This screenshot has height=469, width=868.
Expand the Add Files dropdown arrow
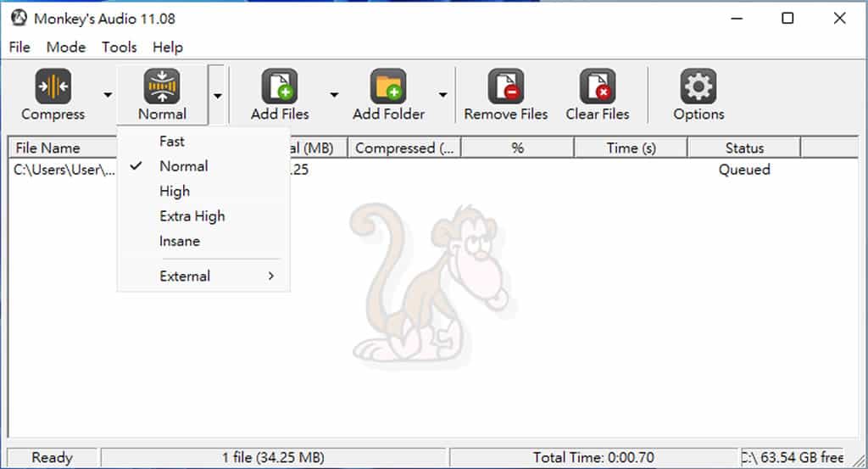point(334,95)
